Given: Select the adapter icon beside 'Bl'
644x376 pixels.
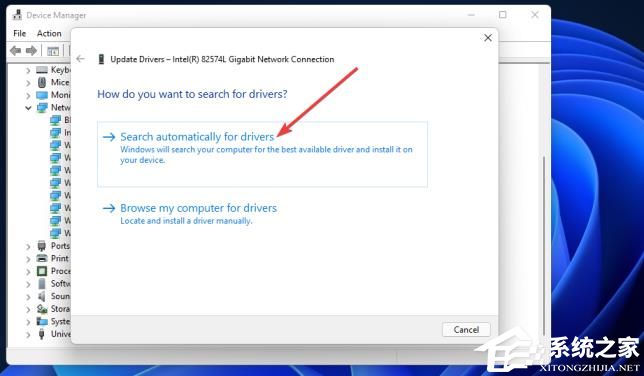Looking at the screenshot, I should point(55,120).
